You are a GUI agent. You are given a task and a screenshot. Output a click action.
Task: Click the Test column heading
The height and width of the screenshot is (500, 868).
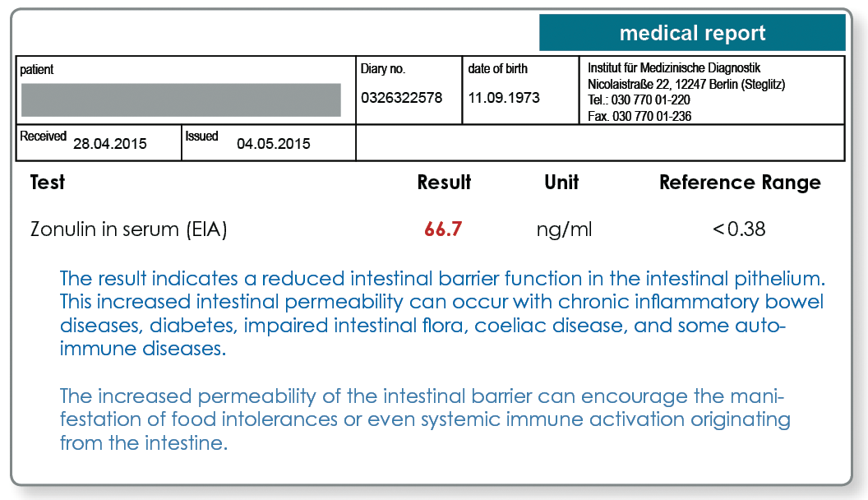pyautogui.click(x=47, y=183)
